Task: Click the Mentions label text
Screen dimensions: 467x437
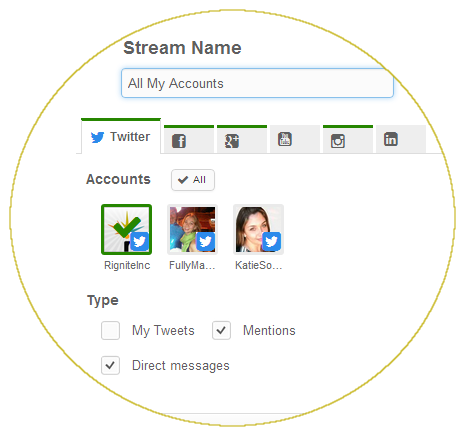Action: pos(269,330)
